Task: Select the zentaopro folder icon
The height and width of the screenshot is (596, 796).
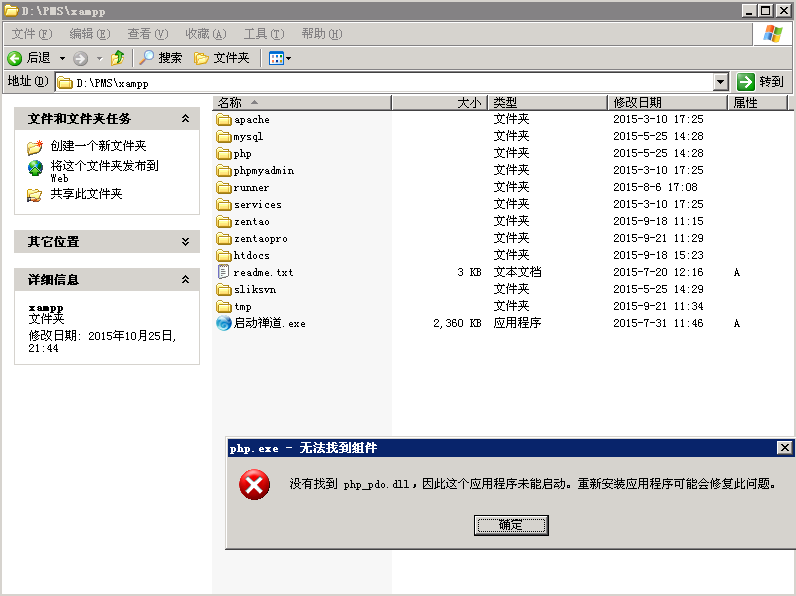Action: pyautogui.click(x=224, y=239)
